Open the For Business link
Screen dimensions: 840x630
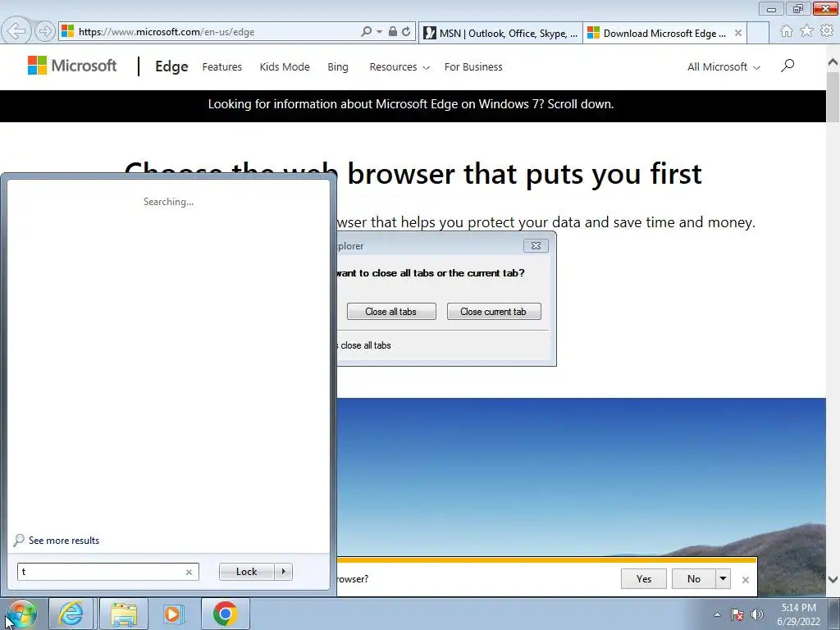point(473,67)
